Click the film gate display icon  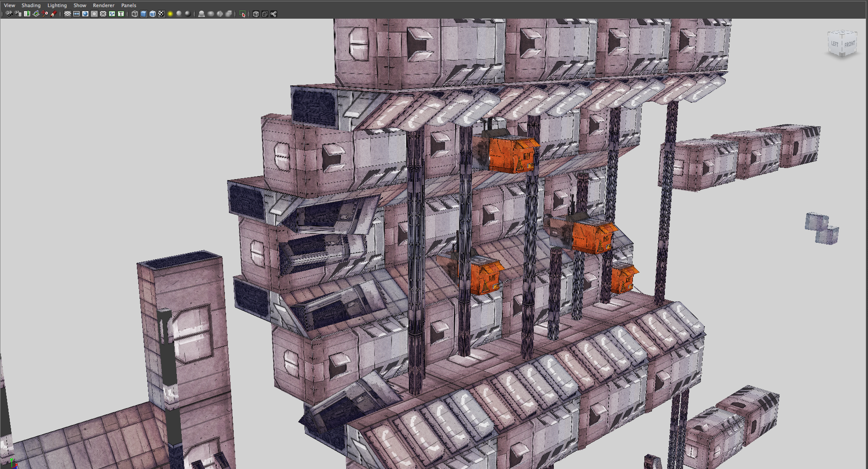click(76, 14)
